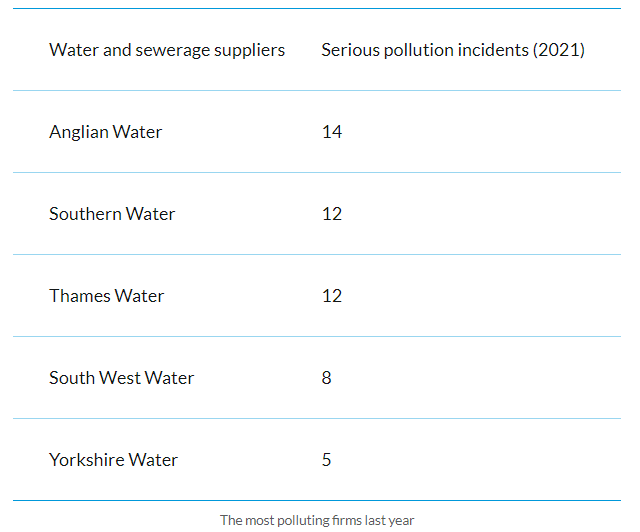Select the South West Water cell
Viewport: 640px width, 532px height.
click(x=121, y=378)
